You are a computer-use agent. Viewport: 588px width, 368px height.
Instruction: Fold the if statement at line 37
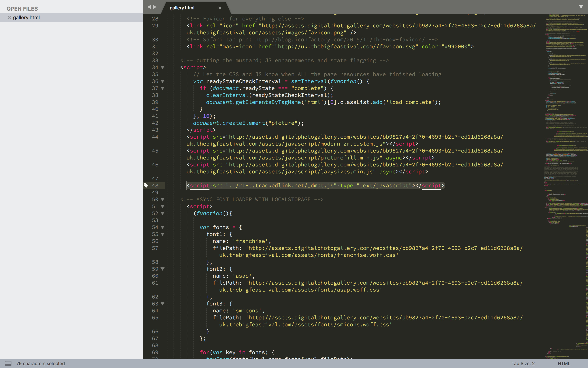(163, 88)
